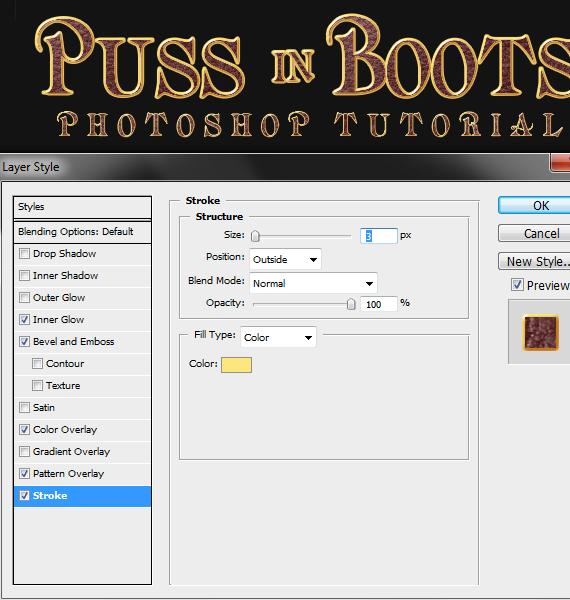This screenshot has width=570, height=600.
Task: Close the Layer Style dialog
Action: coord(560,163)
